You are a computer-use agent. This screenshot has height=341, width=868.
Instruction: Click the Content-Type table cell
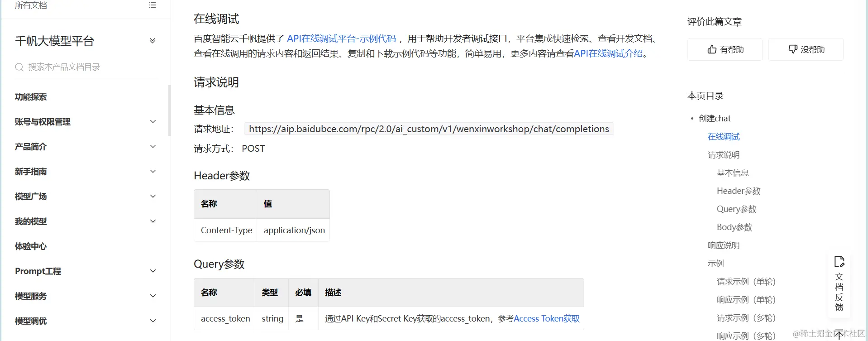tap(226, 230)
